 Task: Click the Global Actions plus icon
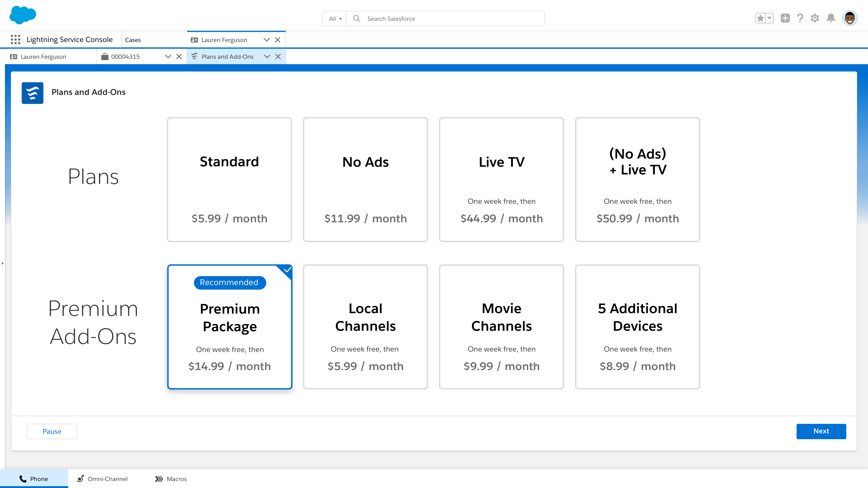click(785, 18)
